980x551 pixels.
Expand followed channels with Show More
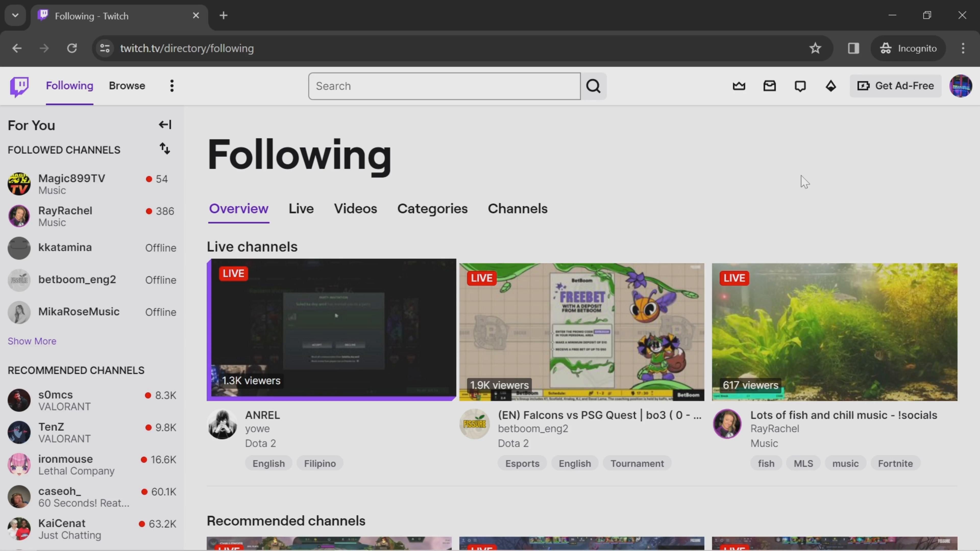[x=32, y=341]
